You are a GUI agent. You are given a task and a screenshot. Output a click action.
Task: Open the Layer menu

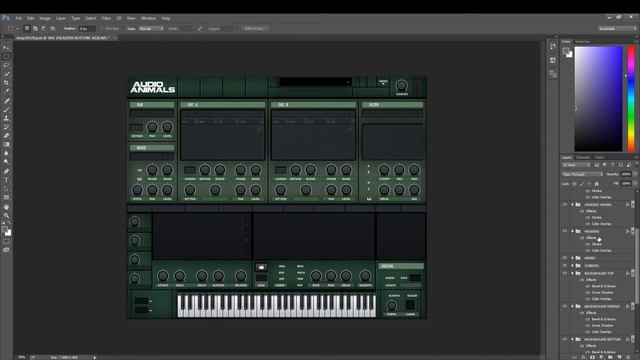point(61,18)
